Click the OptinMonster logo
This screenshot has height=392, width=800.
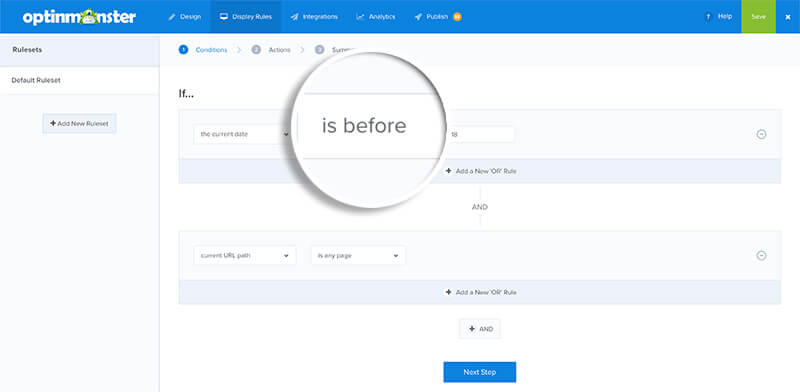click(79, 17)
